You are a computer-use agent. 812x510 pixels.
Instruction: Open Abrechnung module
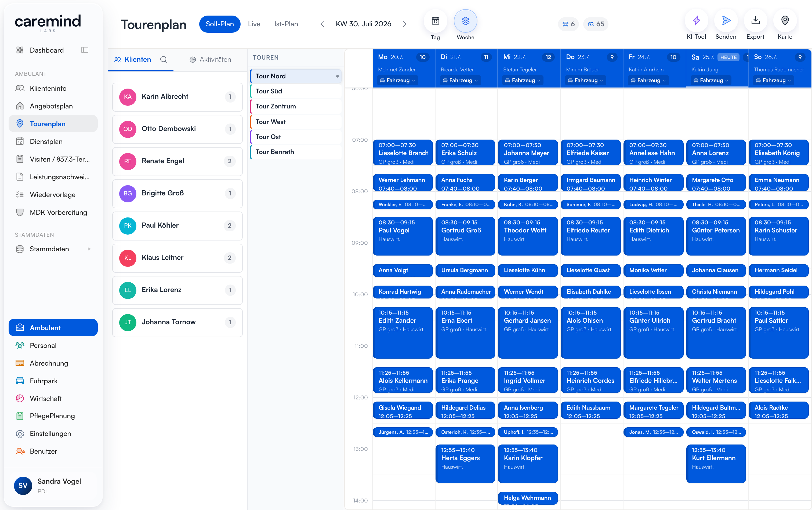point(53,363)
